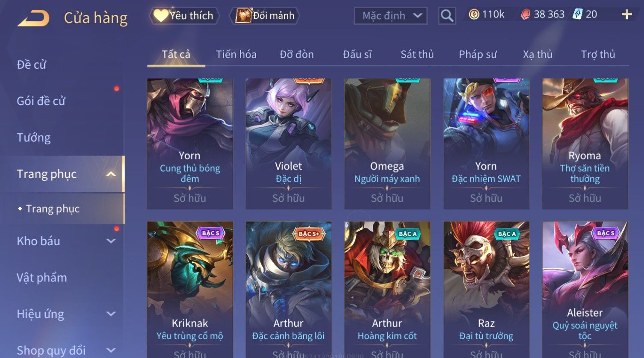This screenshot has height=358, width=644.
Task: Expand the Hiệu ứng sidebar section
Action: (111, 314)
